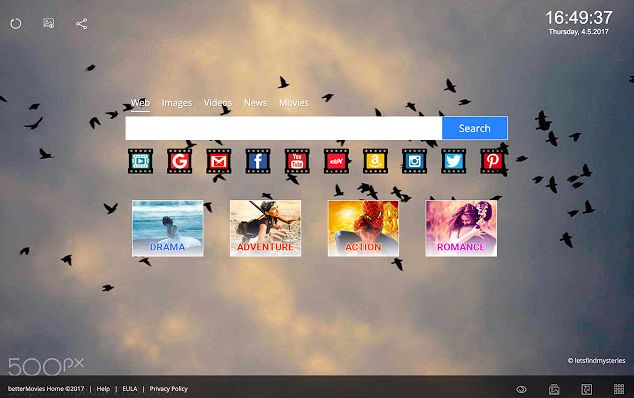Click the gallery icon in the footer

point(554,389)
